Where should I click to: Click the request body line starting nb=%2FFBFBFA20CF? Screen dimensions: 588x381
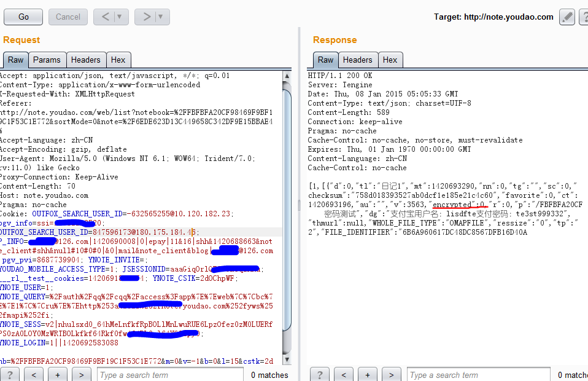click(136, 361)
